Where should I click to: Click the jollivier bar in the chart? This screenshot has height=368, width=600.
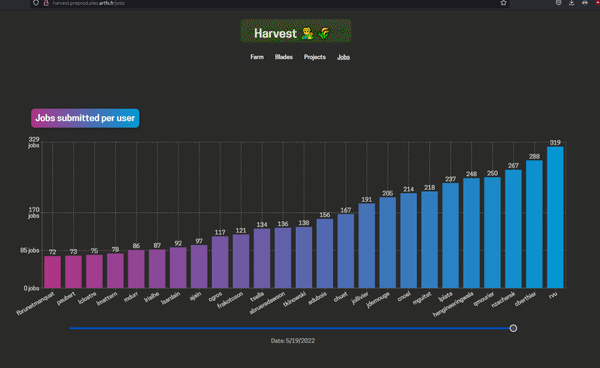pos(367,246)
